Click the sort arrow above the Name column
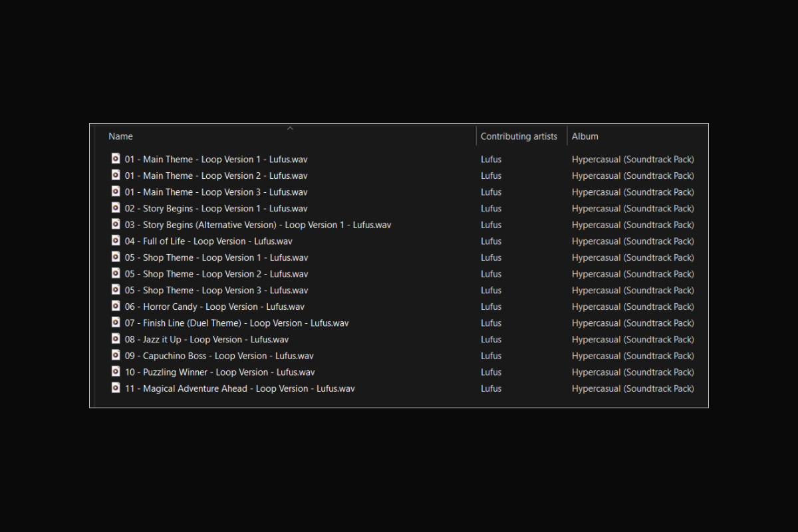This screenshot has height=532, width=798. [290, 128]
